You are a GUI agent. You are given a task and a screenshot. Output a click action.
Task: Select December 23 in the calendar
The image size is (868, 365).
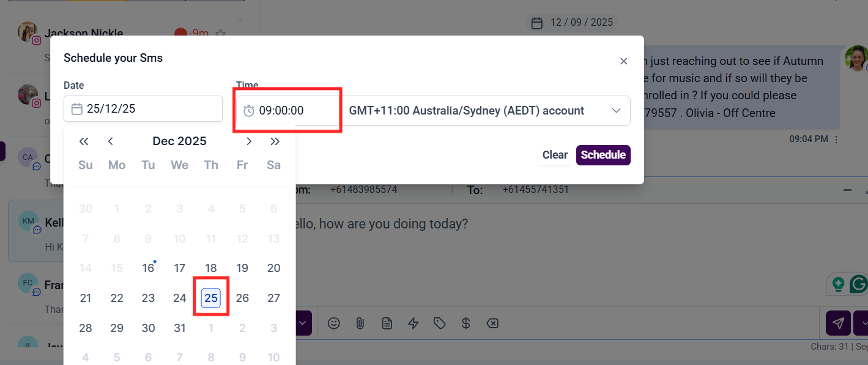coord(148,298)
